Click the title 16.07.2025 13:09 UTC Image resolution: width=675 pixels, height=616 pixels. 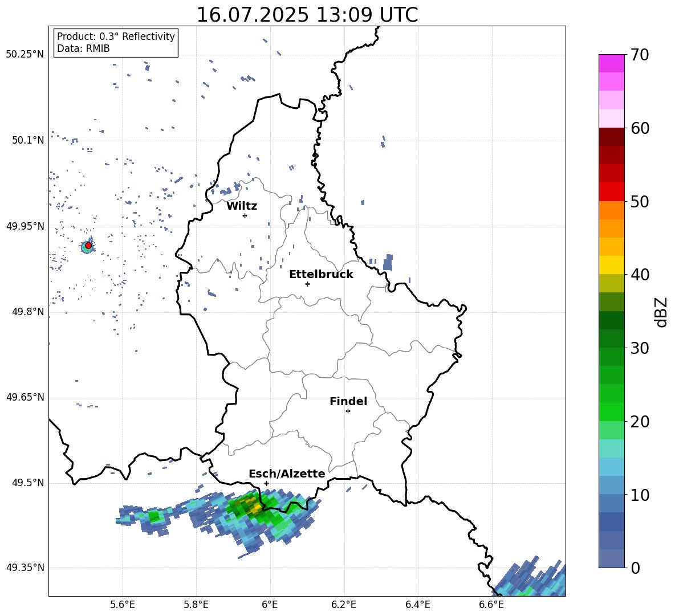point(307,15)
